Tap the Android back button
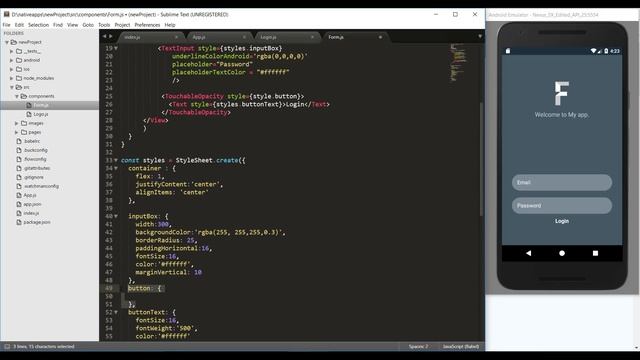The width and height of the screenshot is (640, 360). (529, 253)
